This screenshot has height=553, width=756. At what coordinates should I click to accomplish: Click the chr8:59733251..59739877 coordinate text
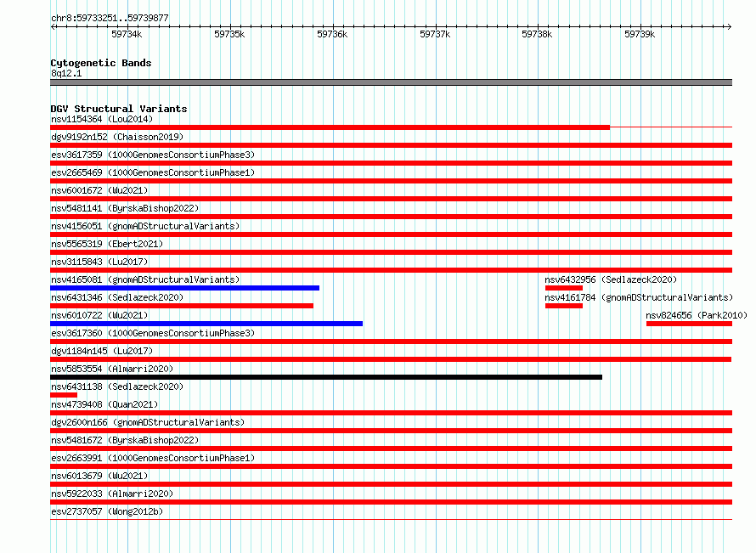point(110,19)
